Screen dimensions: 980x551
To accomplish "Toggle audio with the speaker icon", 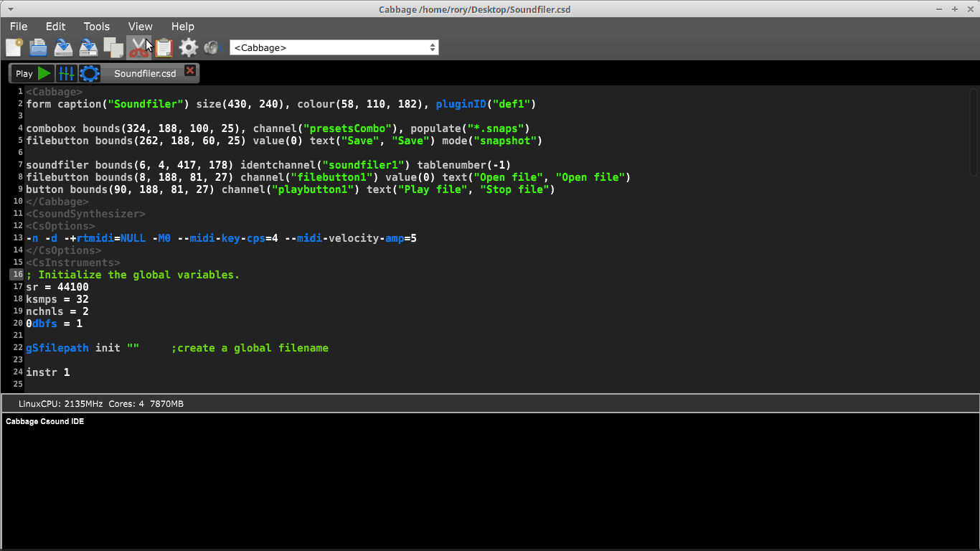I will point(212,47).
